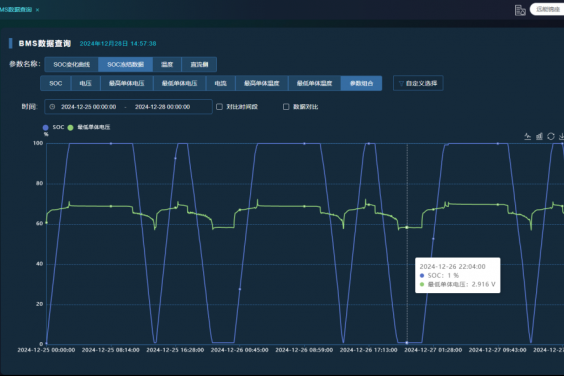The height and width of the screenshot is (376, 564).
Task: Close the BMS数据查询 tab
Action: [x=37, y=10]
